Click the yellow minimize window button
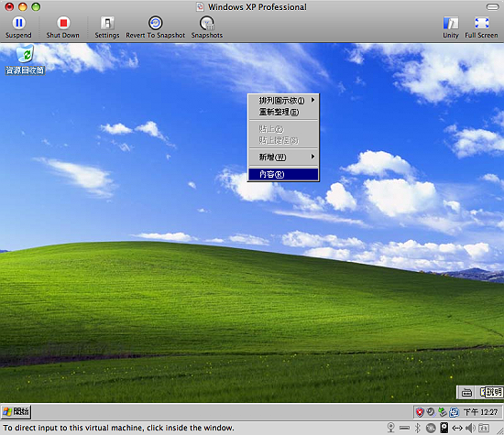Viewport: 504px width, 435px height. point(23,6)
